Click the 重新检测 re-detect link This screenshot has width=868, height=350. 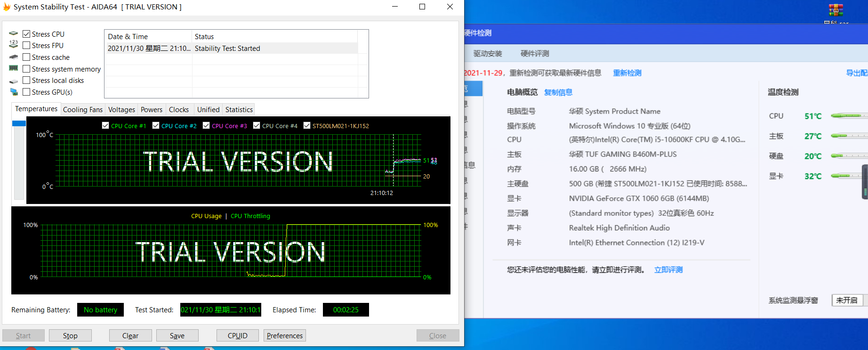tap(627, 73)
